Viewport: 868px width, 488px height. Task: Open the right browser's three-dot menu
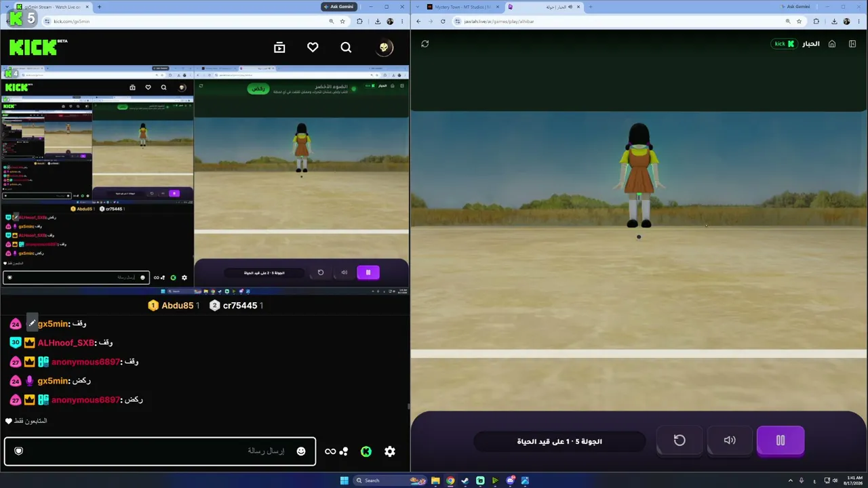859,21
